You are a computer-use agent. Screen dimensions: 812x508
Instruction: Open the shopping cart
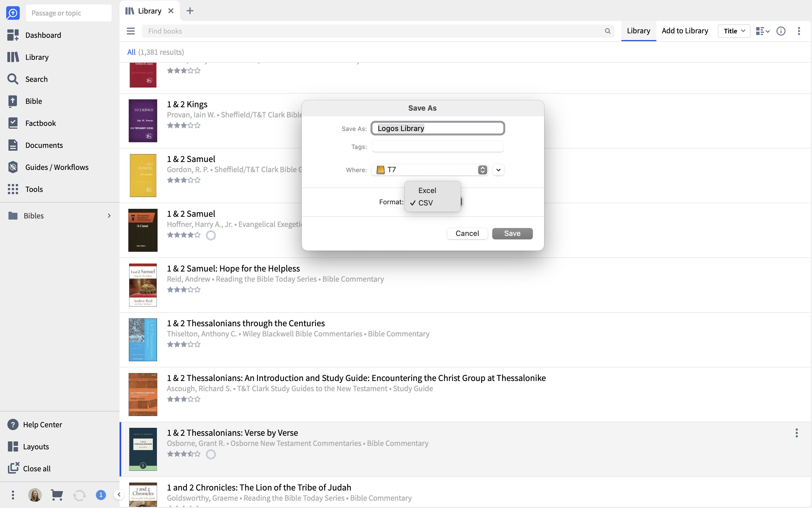[57, 494]
